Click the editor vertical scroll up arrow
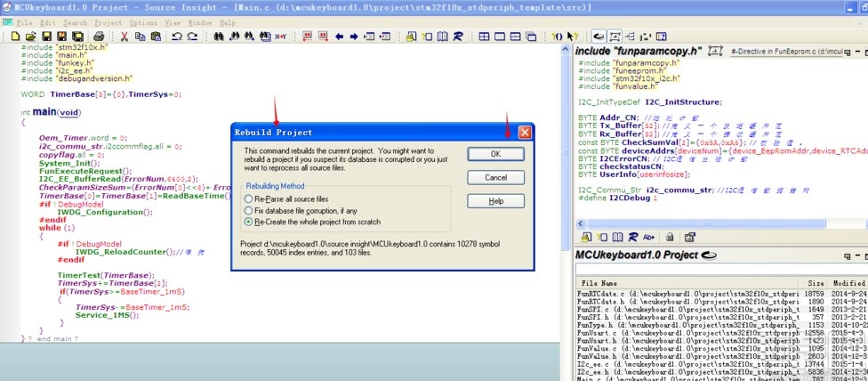 click(x=566, y=49)
